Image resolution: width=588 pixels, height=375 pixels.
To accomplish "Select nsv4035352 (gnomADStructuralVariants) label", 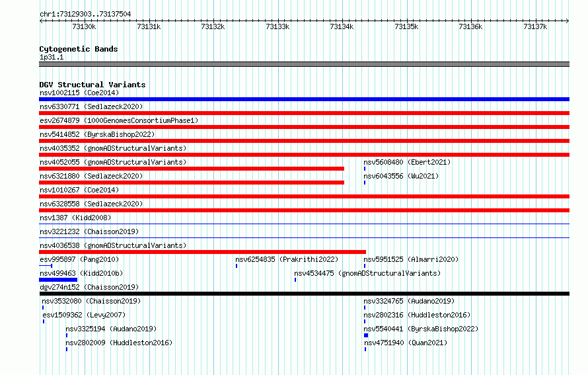I will [113, 148].
